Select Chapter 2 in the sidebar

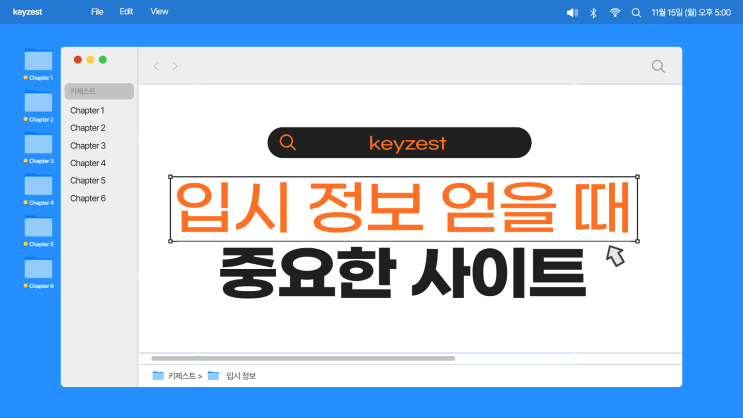click(x=87, y=128)
